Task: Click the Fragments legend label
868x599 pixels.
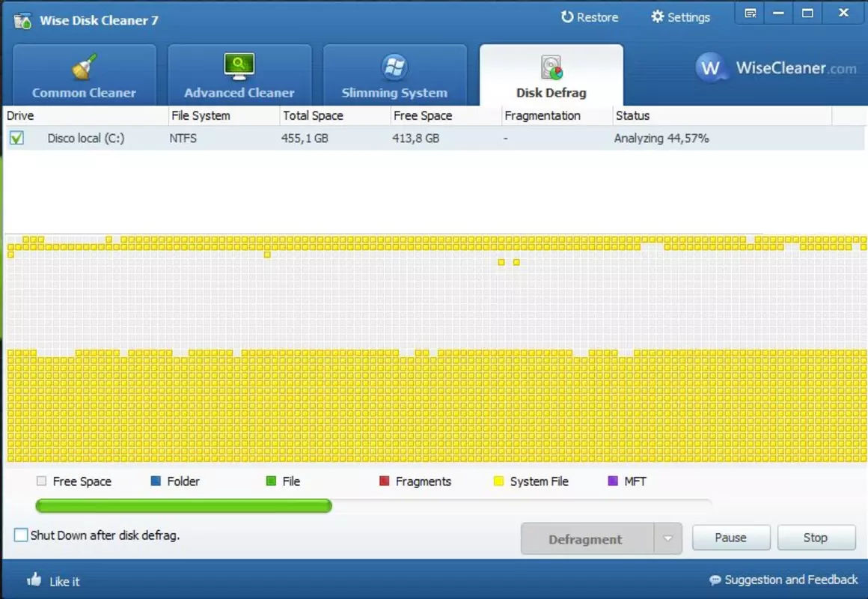Action: 424,481
